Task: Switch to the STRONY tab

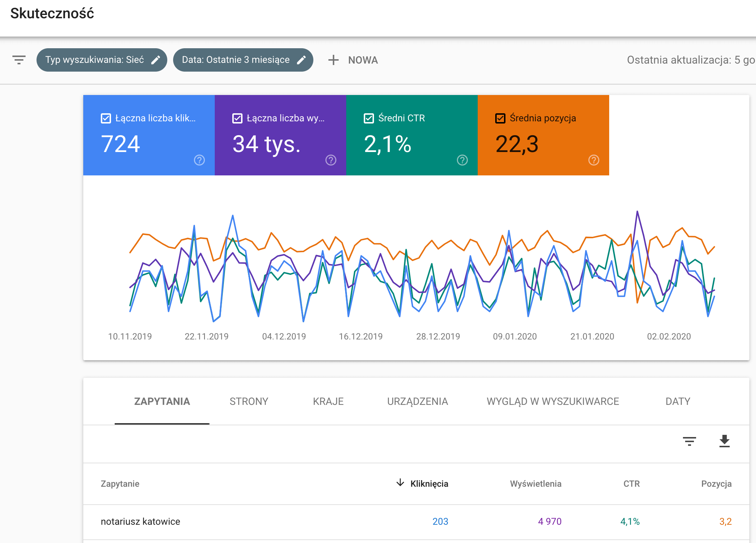Action: (x=249, y=402)
